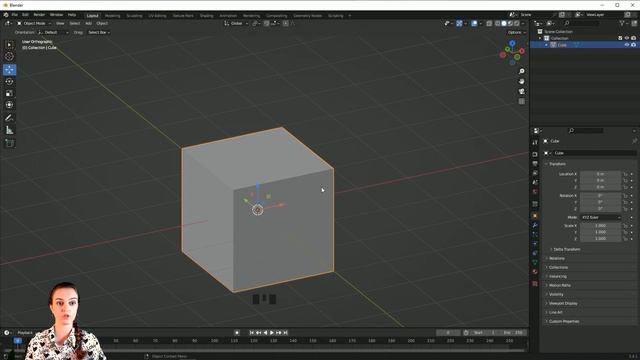Select the Add Cube tool
This screenshot has height=360, width=640.
tap(9, 143)
